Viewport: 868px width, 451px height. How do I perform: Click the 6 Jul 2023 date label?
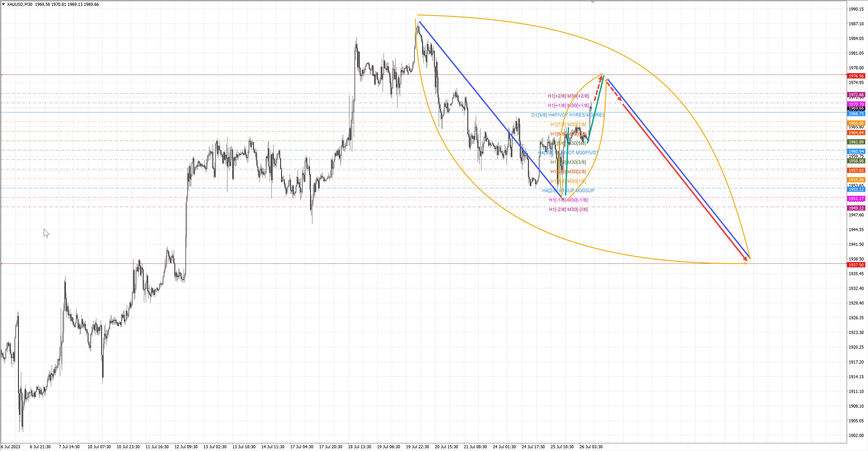10,447
